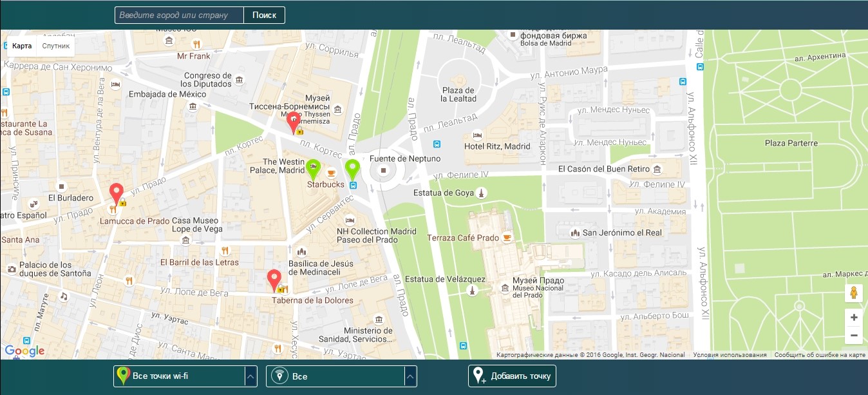Open the Условия использования link
This screenshot has width=868, height=395.
730,355
